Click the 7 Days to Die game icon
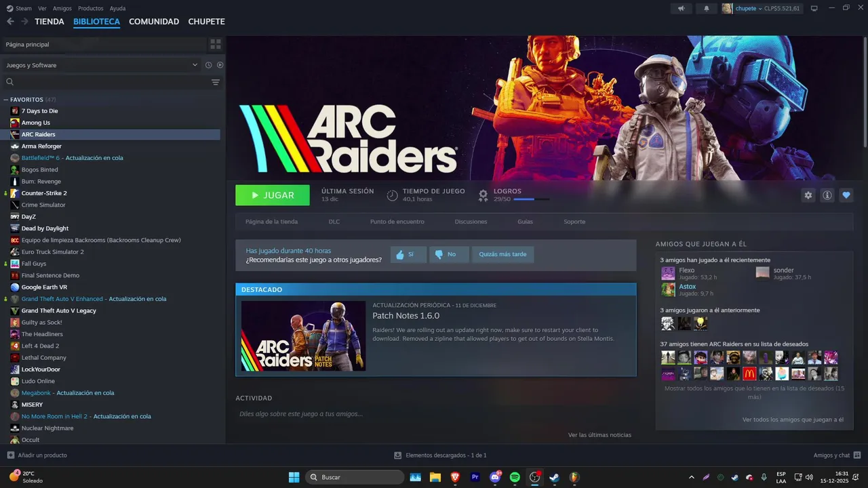 (x=15, y=111)
